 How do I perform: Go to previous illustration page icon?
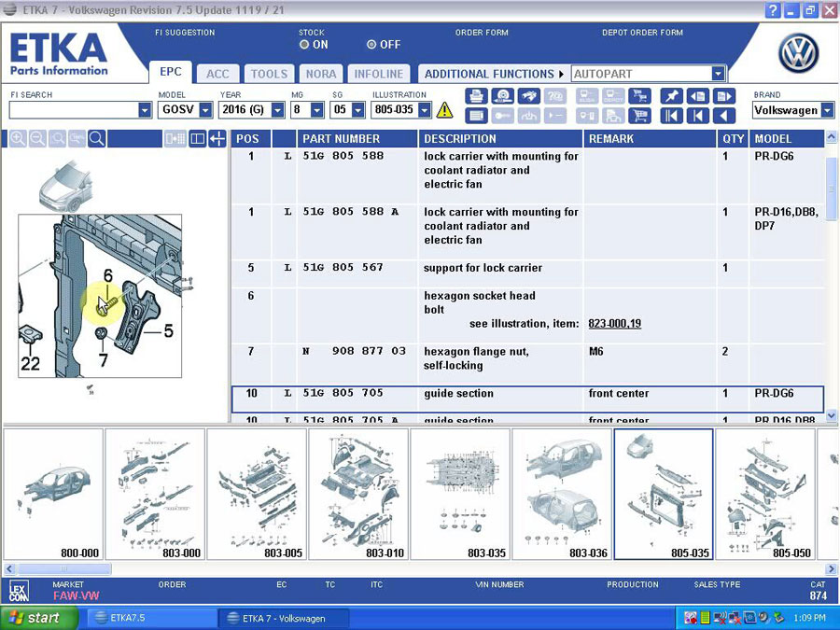697,96
